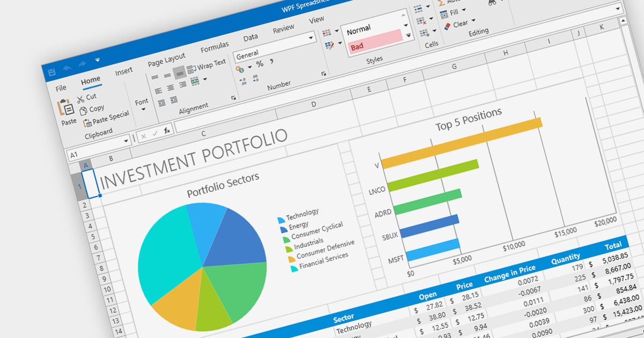Click the Redo arrow in title bar
Image resolution: width=644 pixels, height=338 pixels.
click(x=83, y=64)
